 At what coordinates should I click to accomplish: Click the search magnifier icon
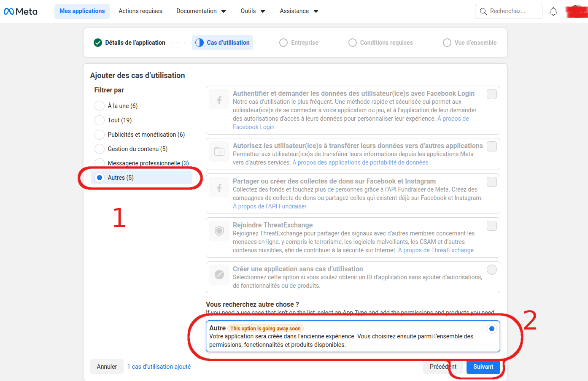tap(483, 11)
